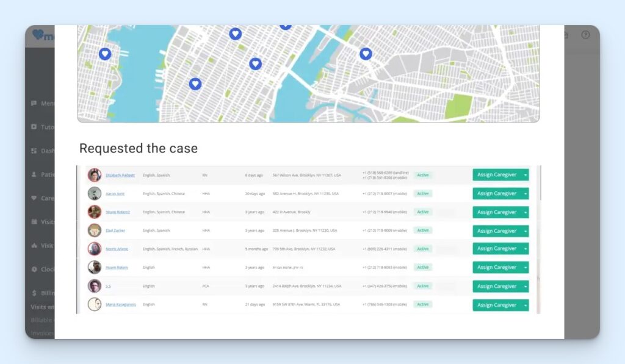Open the Visits calendar sidebar icon
The height and width of the screenshot is (364, 625).
(x=34, y=221)
